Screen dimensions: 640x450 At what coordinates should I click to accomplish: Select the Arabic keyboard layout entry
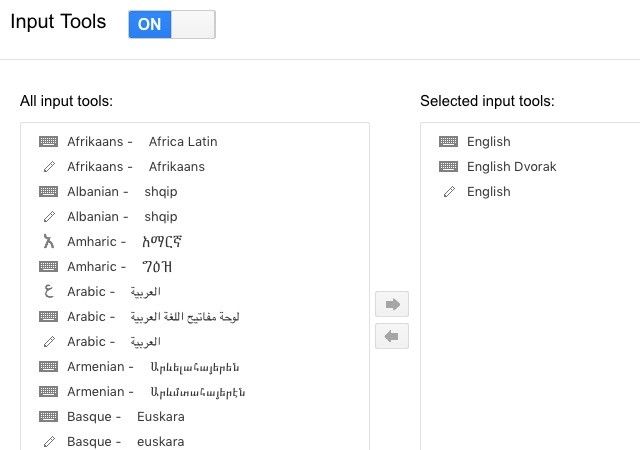[153, 317]
